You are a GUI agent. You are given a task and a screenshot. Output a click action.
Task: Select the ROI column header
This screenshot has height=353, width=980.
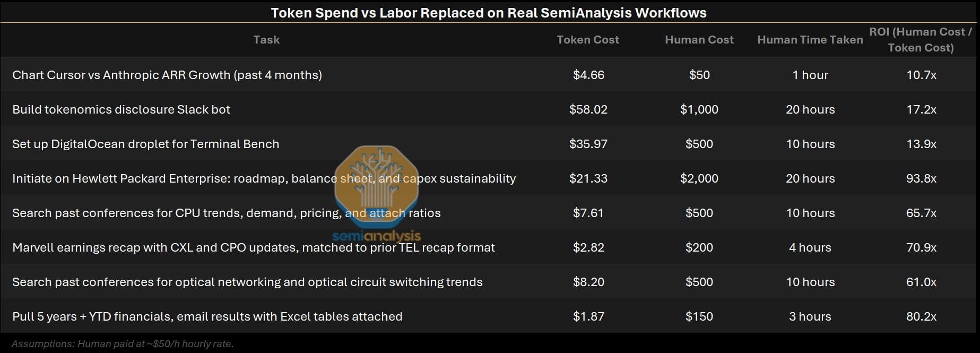click(x=921, y=40)
